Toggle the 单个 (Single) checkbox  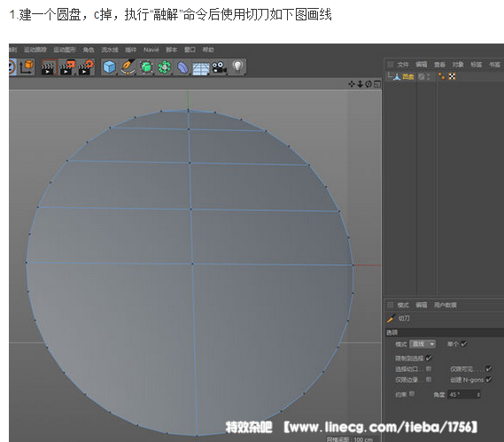pos(463,344)
